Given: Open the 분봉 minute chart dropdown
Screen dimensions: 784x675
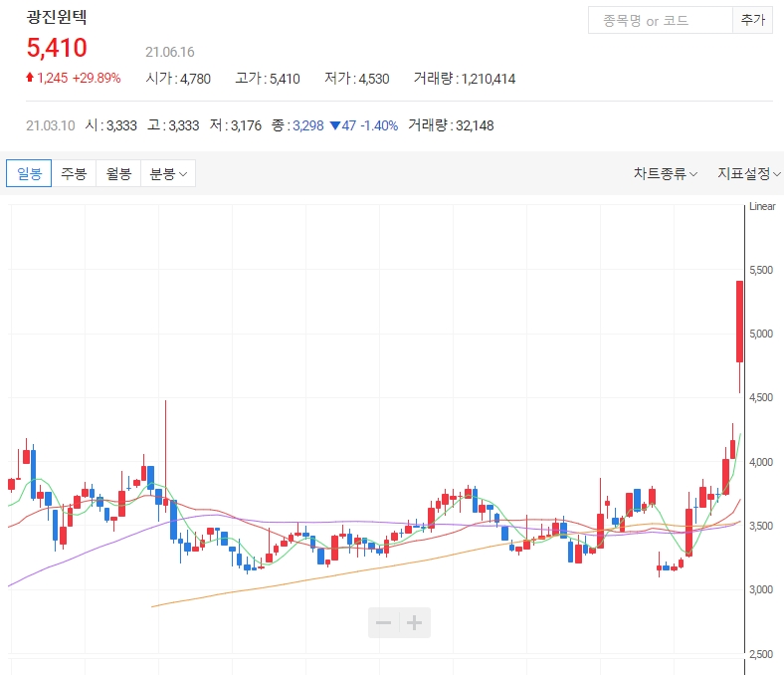Looking at the screenshot, I should [168, 173].
